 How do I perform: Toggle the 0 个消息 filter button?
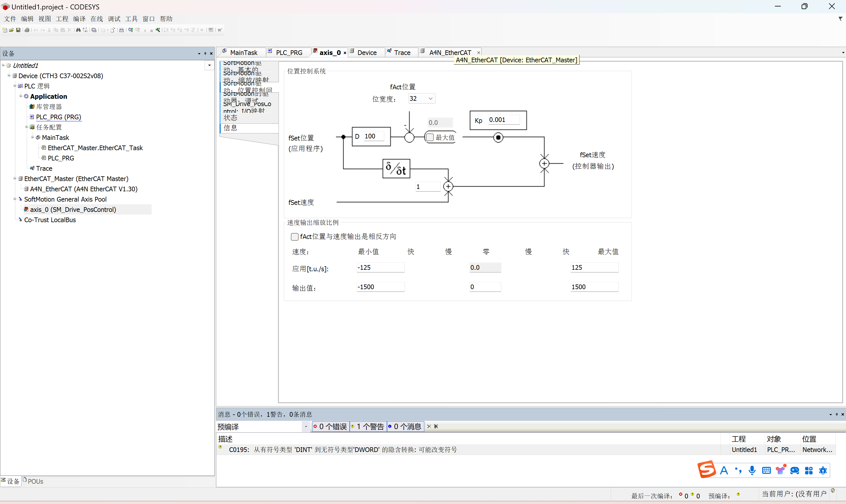tap(405, 427)
